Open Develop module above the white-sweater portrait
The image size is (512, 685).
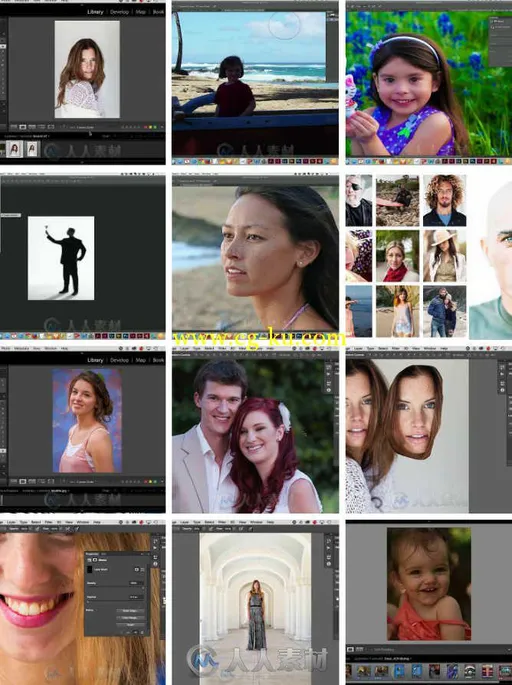click(119, 12)
